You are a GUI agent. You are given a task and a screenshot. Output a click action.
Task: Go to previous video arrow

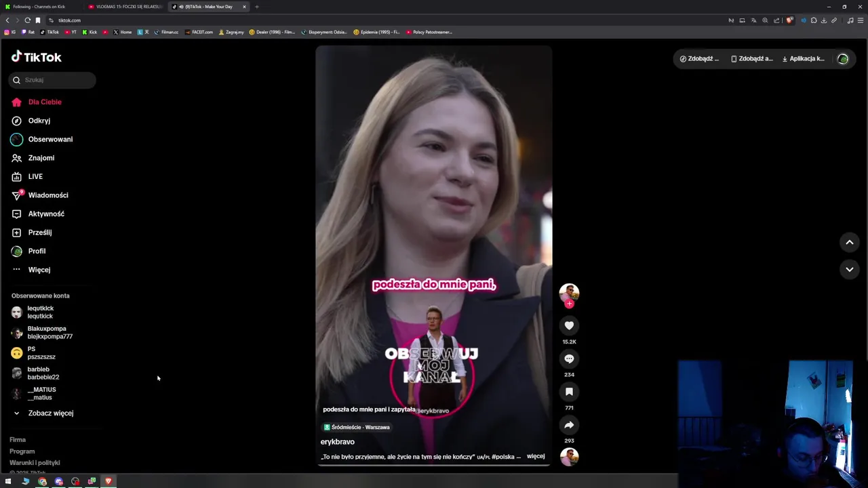click(849, 242)
